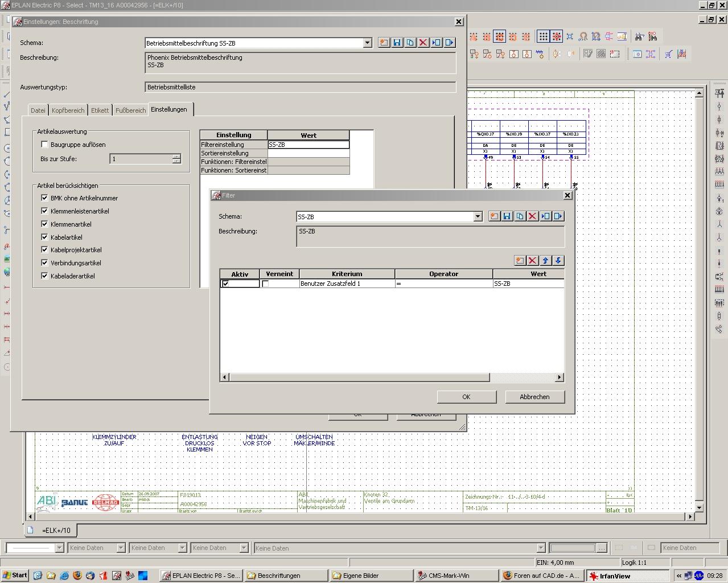The height and width of the screenshot is (583, 728).
Task: Move filter criterion down
Action: click(558, 260)
